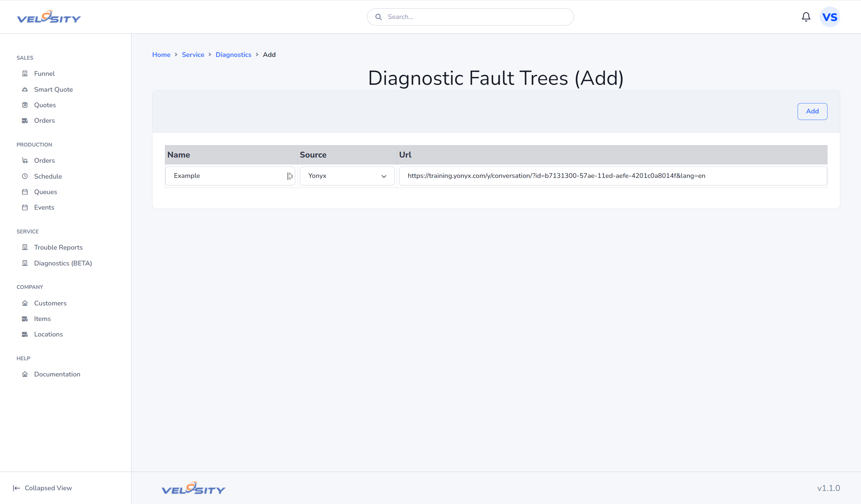Click the Url input field
The width and height of the screenshot is (861, 504).
(613, 176)
